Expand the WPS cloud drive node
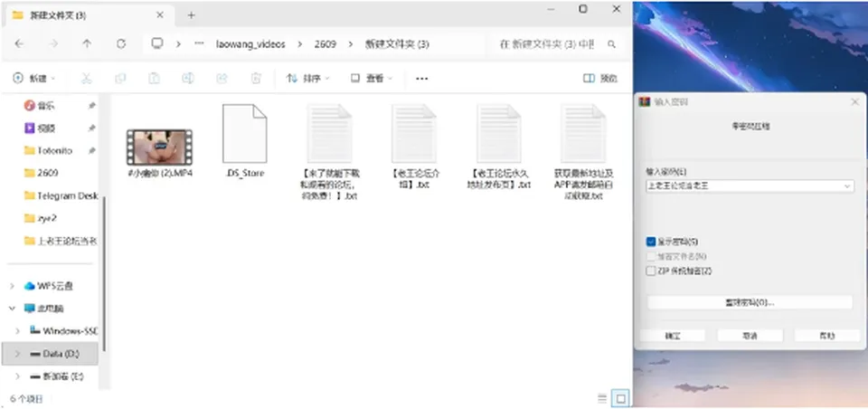This screenshot has width=868, height=409. coord(12,287)
